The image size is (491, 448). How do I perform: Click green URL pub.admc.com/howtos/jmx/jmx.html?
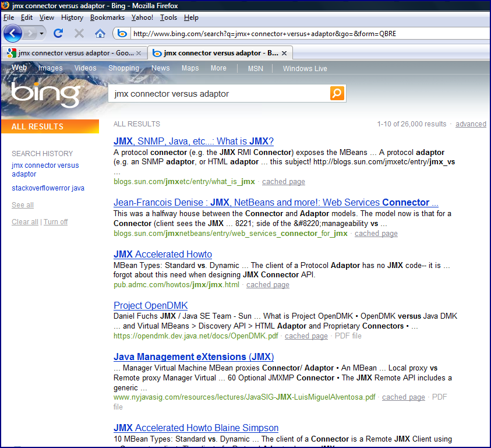coord(176,285)
